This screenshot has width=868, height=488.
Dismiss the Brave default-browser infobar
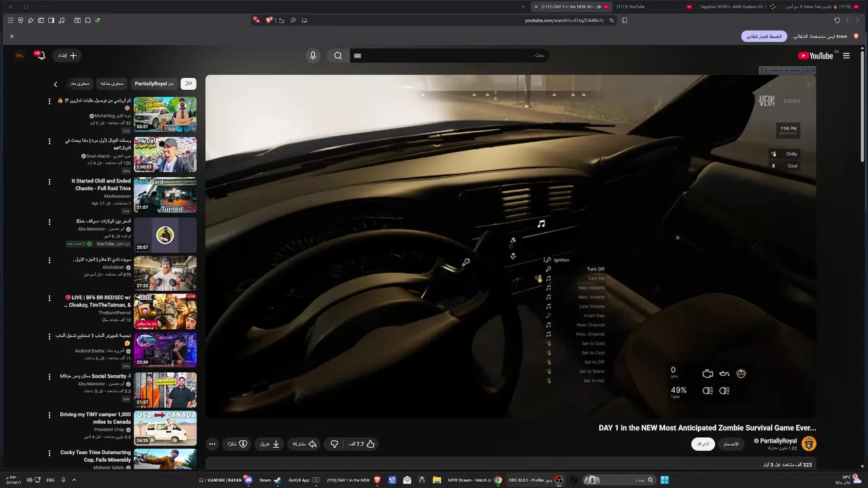[x=12, y=36]
